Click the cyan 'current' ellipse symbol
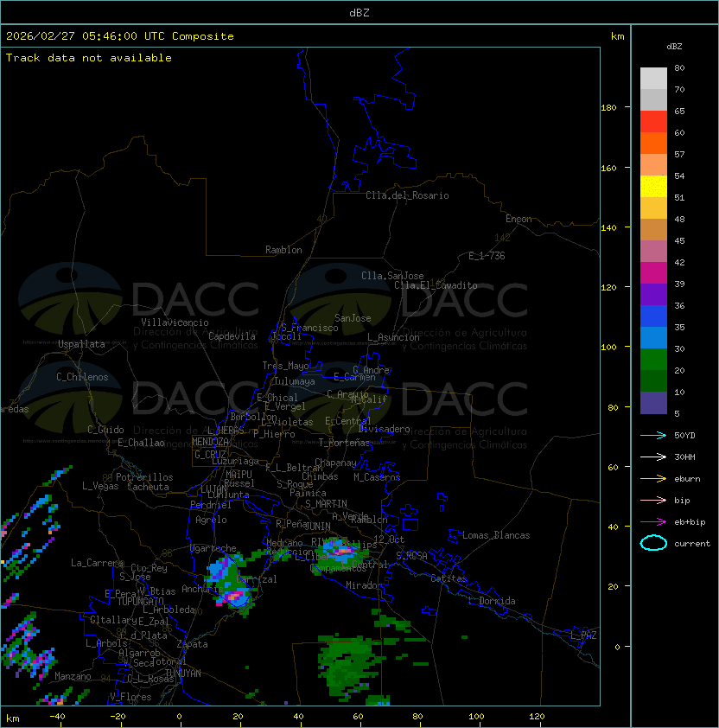The width and height of the screenshot is (719, 728). point(653,543)
